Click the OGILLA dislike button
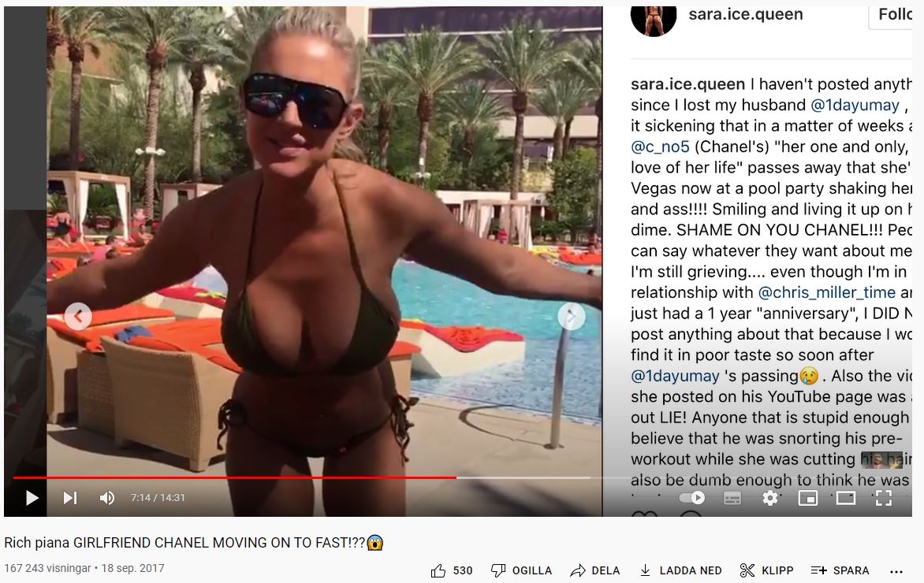The width and height of the screenshot is (924, 583). pyautogui.click(x=521, y=570)
